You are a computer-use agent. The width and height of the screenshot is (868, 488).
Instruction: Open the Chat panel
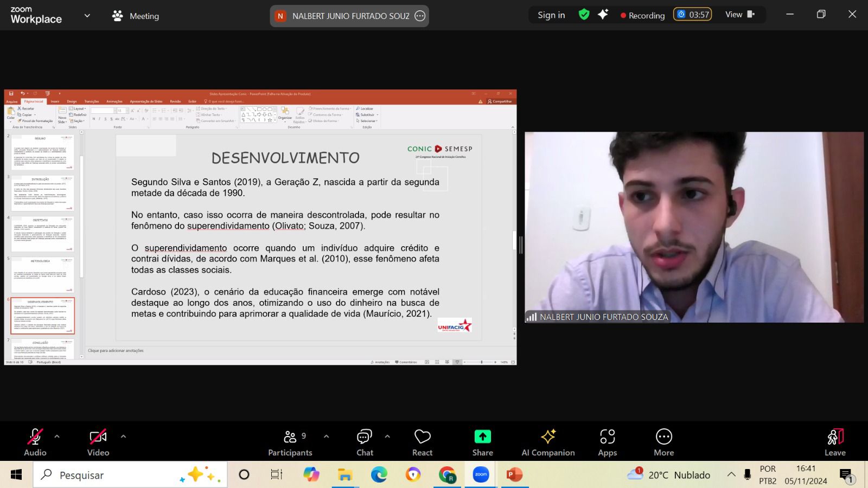tap(365, 442)
